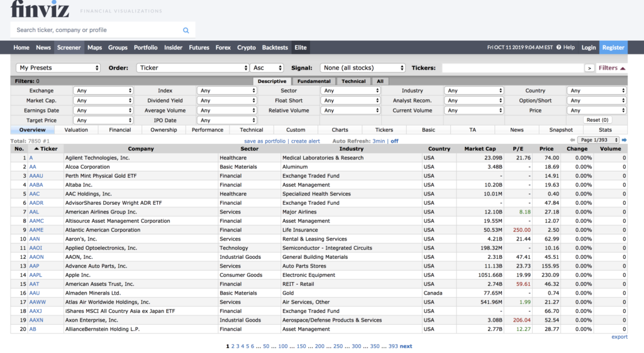This screenshot has height=353, width=644.
Task: Click the next page blue arrow icon
Action: 625,140
